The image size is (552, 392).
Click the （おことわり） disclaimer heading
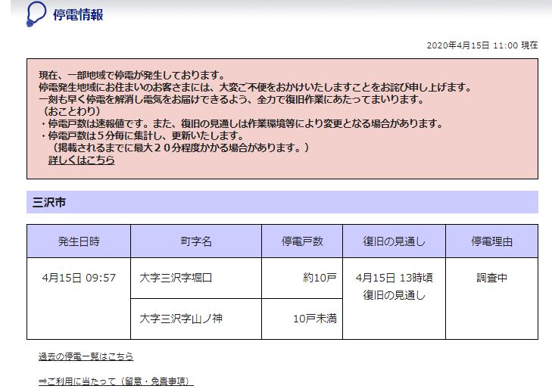click(71, 111)
